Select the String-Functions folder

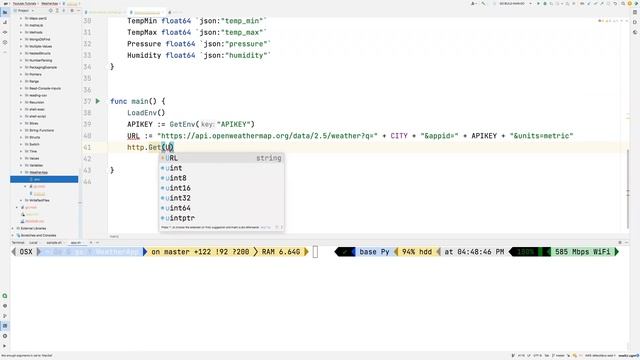41,130
